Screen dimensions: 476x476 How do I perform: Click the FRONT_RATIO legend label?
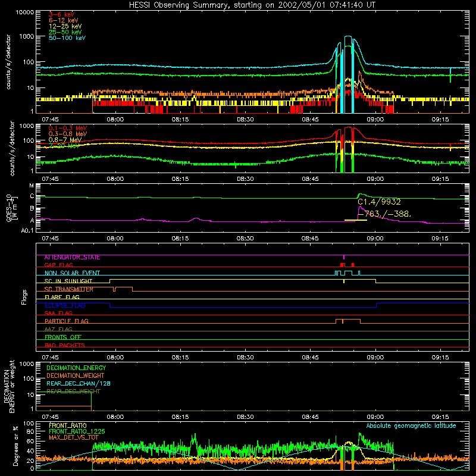click(x=68, y=425)
